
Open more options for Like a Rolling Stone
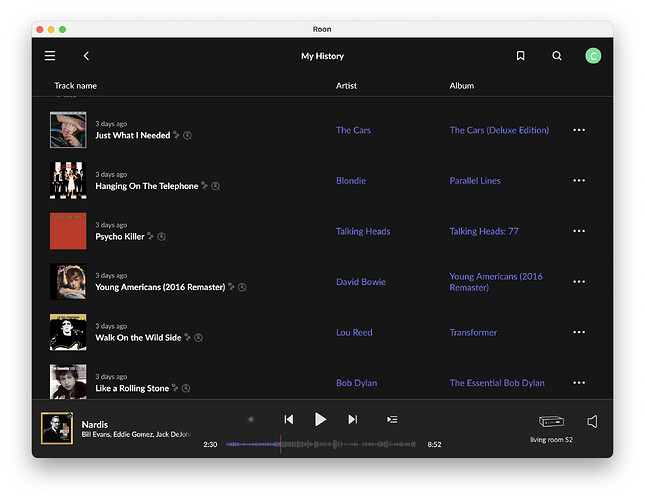click(x=579, y=383)
